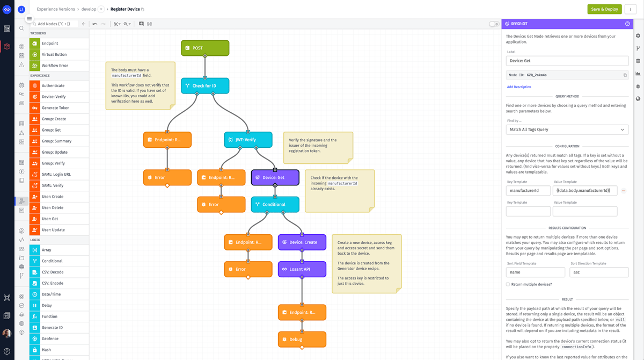The height and width of the screenshot is (360, 644).
Task: Click the Add Description link
Action: 519,87
